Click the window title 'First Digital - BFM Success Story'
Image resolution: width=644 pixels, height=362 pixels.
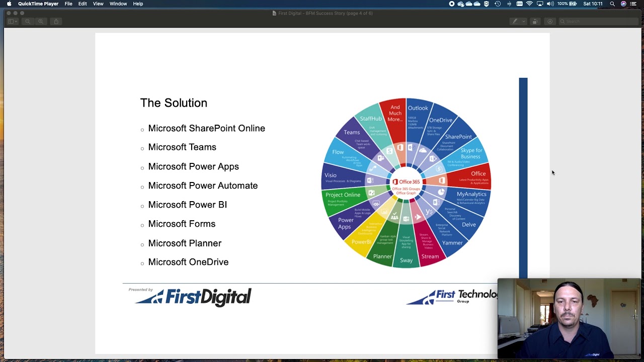tap(326, 13)
